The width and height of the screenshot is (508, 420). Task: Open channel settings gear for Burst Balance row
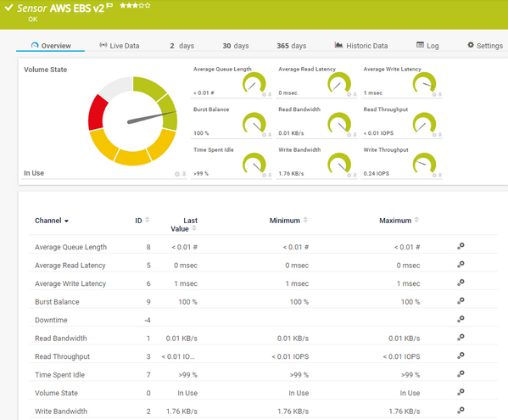(x=461, y=300)
